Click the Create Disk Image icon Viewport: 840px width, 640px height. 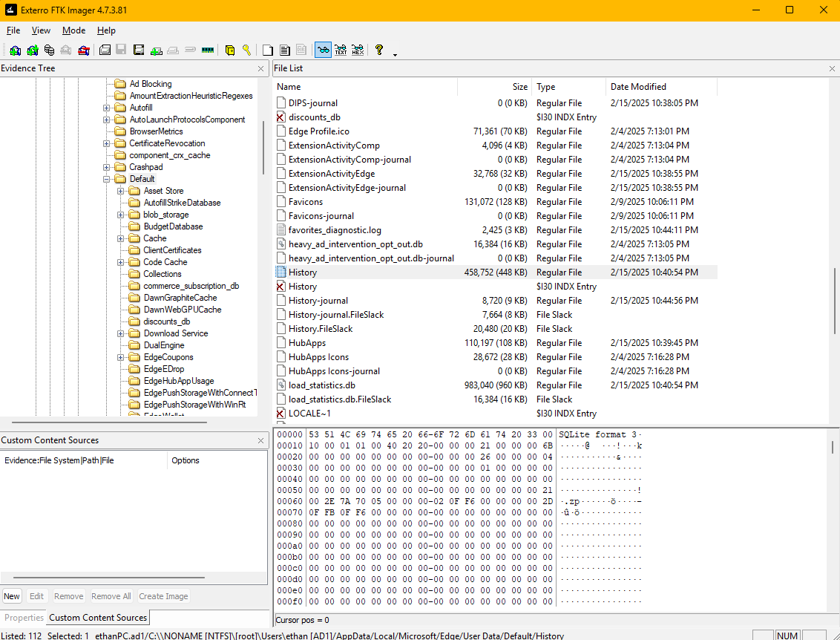point(105,50)
